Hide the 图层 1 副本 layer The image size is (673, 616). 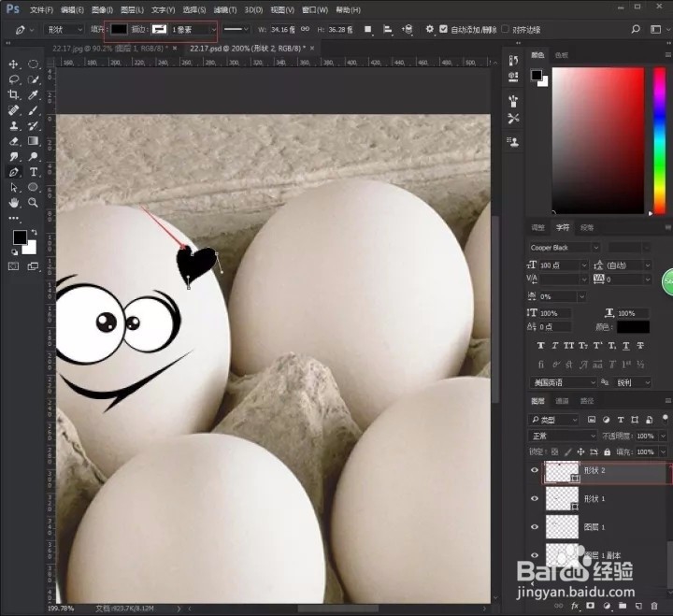(535, 555)
